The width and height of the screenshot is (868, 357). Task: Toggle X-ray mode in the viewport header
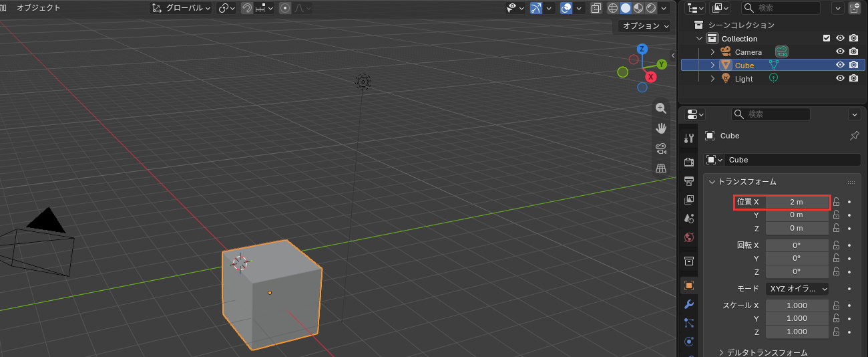pyautogui.click(x=596, y=8)
